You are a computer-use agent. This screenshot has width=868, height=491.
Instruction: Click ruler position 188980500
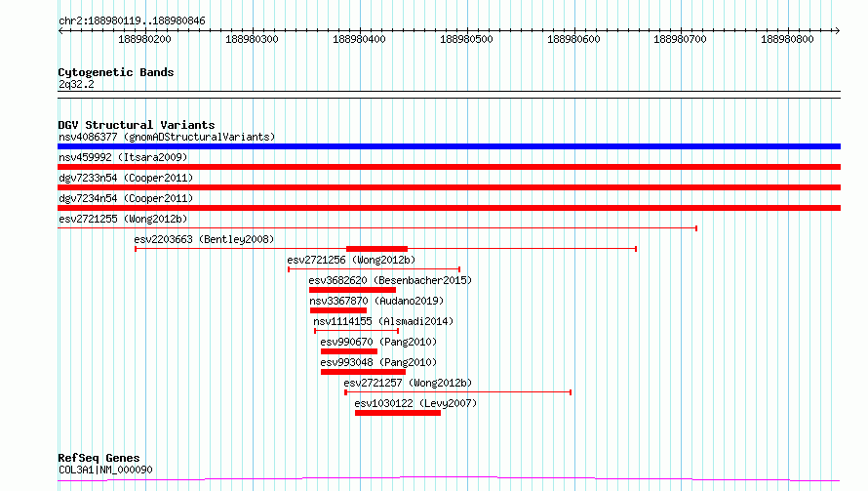click(x=466, y=39)
